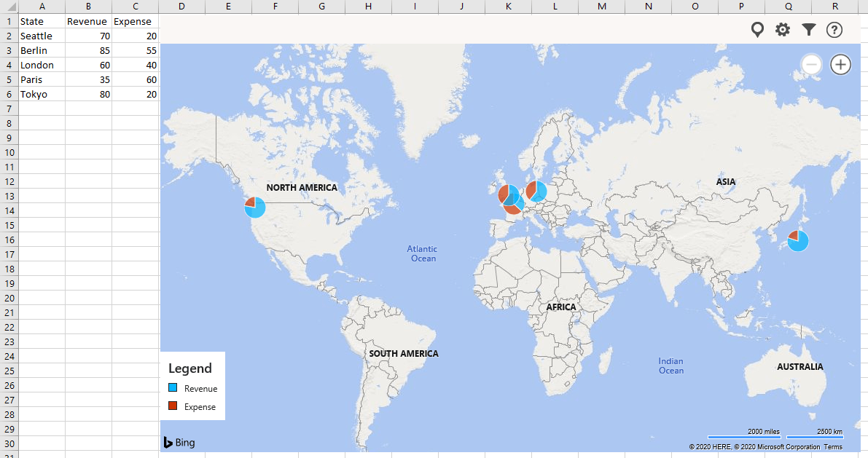This screenshot has width=868, height=458.
Task: Select column C header
Action: click(134, 7)
